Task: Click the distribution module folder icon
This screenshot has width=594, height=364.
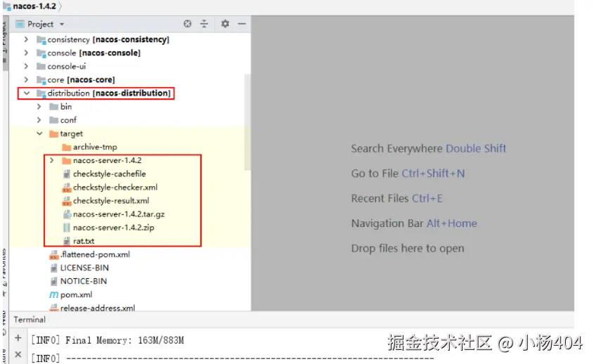Action: point(41,93)
